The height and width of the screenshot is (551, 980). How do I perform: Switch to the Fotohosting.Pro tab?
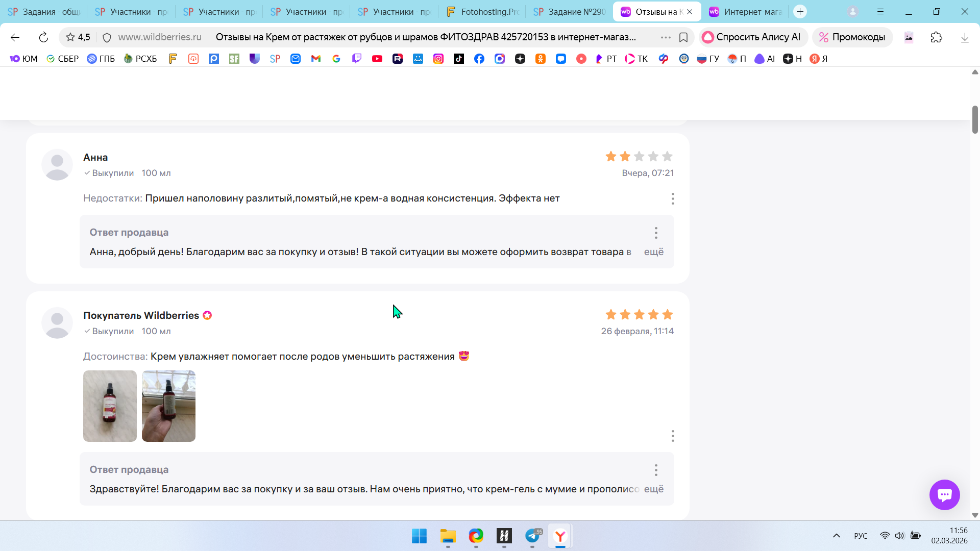482,12
